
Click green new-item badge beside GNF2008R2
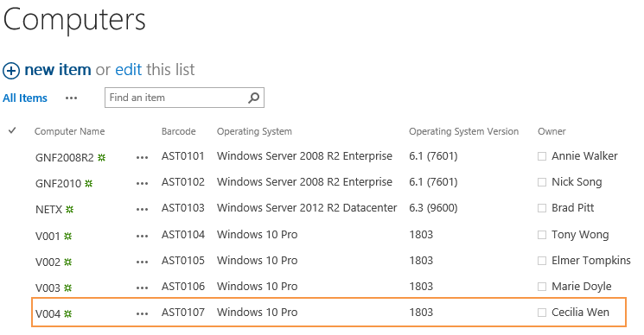101,157
